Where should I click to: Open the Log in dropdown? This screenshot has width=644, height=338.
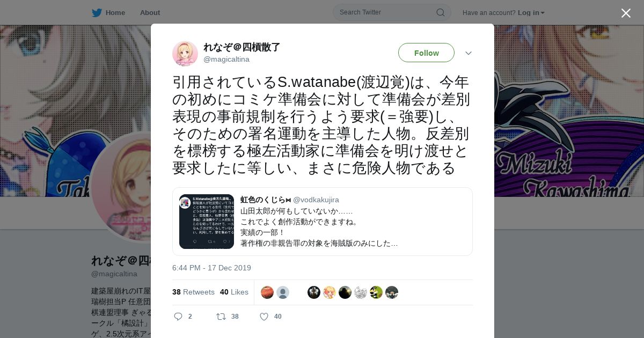point(531,12)
